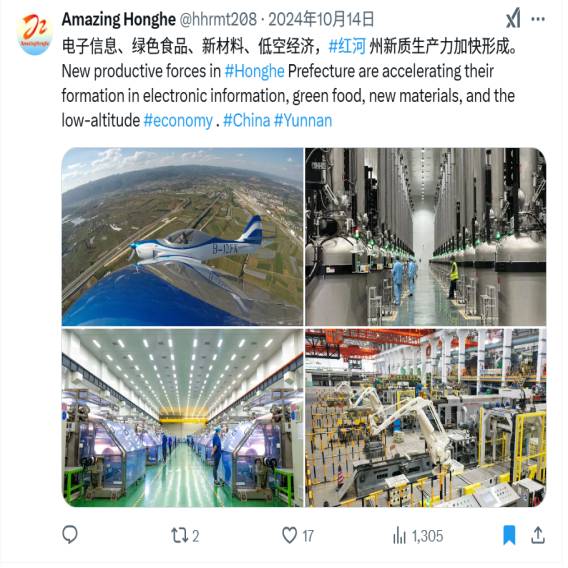View analytics bar chart icon

coord(400,536)
